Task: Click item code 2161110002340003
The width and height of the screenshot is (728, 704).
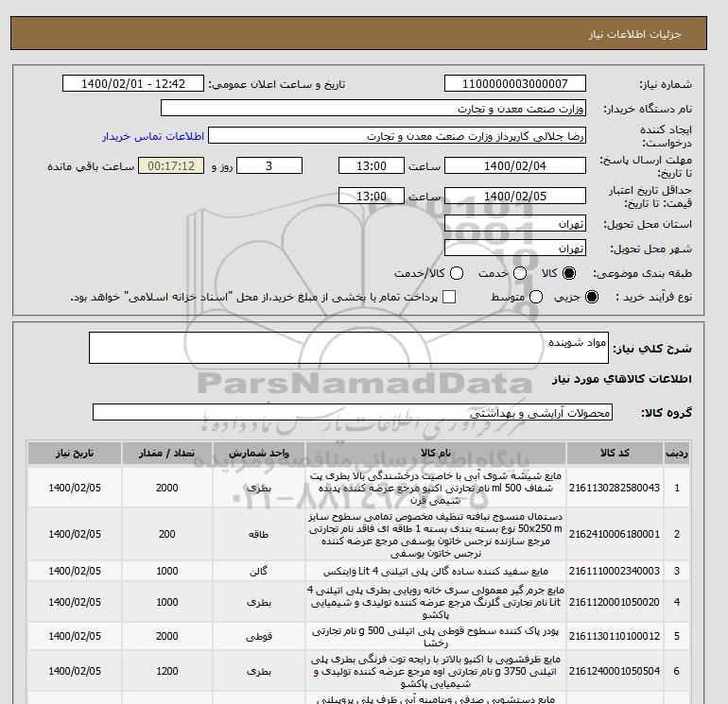Action: [615, 571]
